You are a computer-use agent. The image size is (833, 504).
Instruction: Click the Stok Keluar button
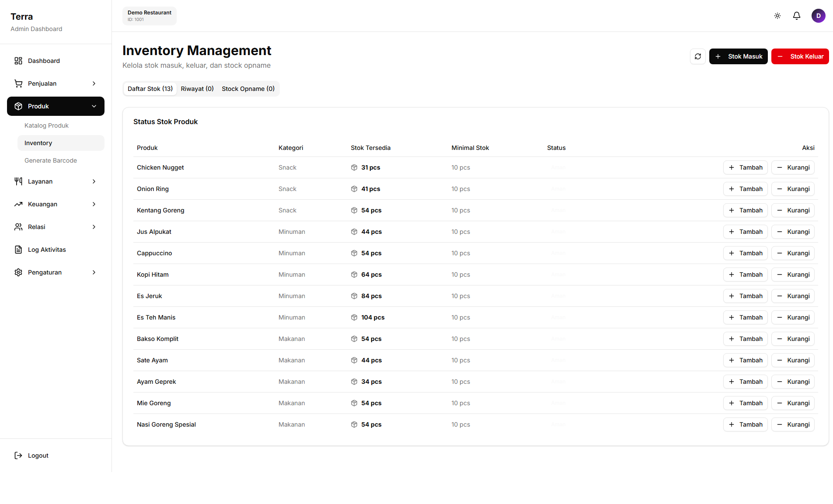(x=800, y=56)
